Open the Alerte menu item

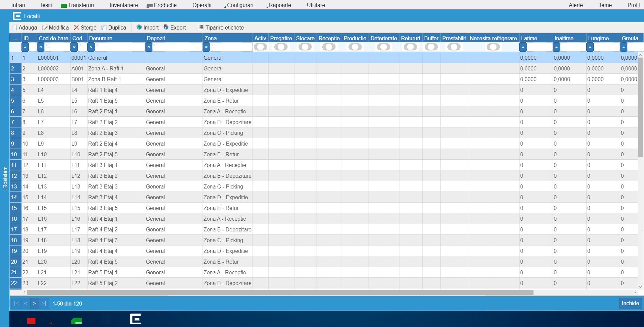click(x=576, y=5)
